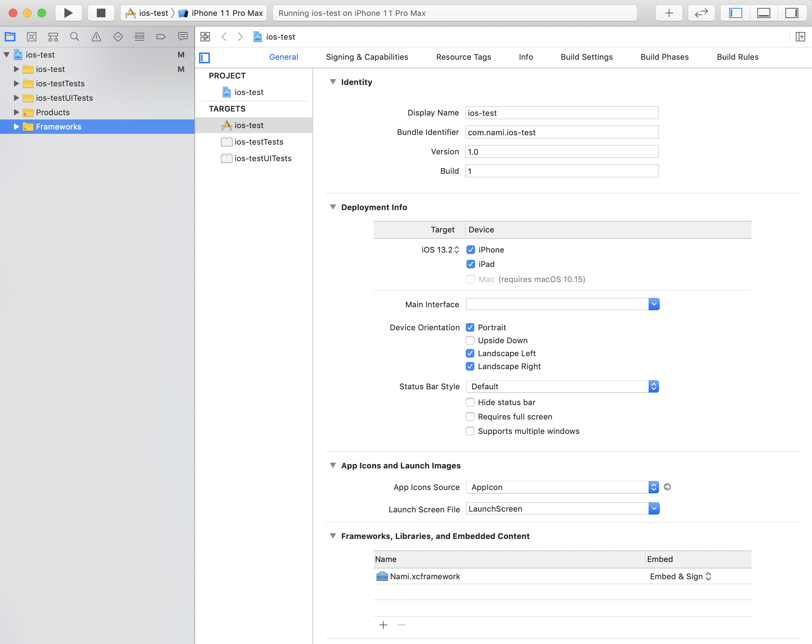This screenshot has height=644, width=812.
Task: Click the code review arrows button
Action: pos(701,13)
